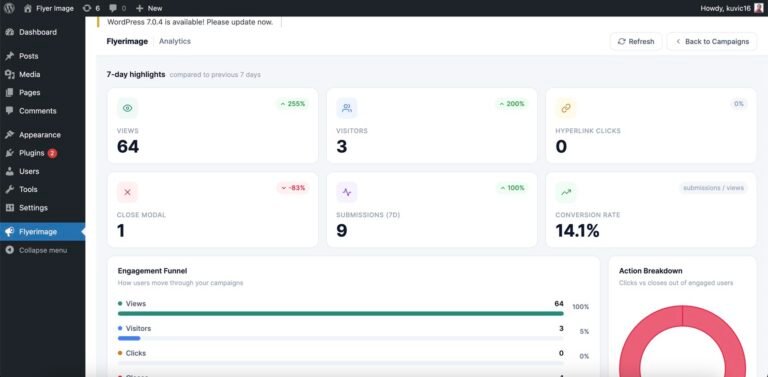
Task: Click the Flyerimage megaphone icon
Action: (x=9, y=232)
